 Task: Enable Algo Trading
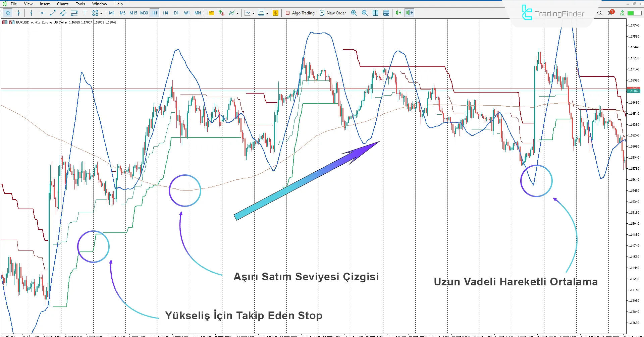coord(300,13)
